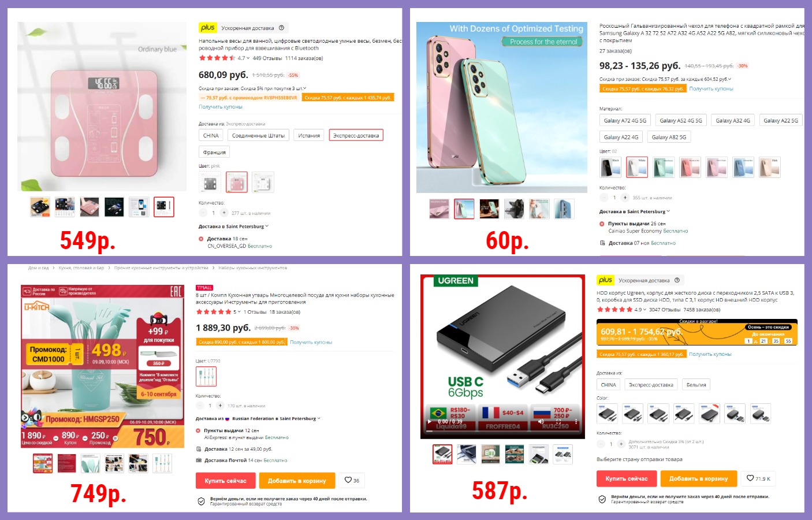
Task: Choose Galaxy A72 4G 5G model option
Action: [x=625, y=120]
